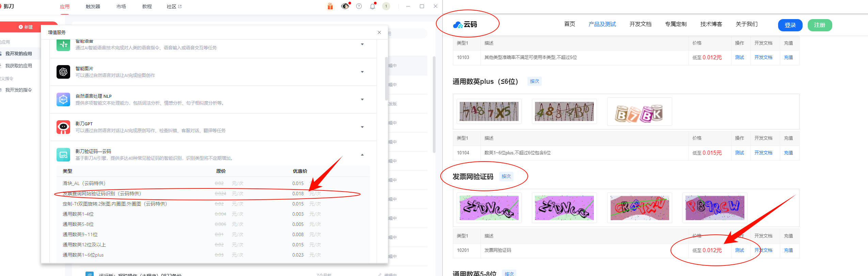868x276 pixels.
Task: Switch to the 应用 tab
Action: click(65, 6)
